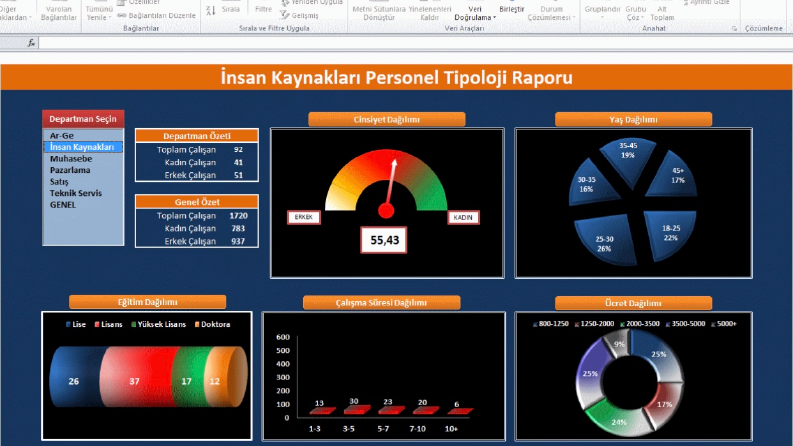Viewport: 793px width, 446px height.
Task: Select Muhasebe department in list
Action: tap(83, 159)
